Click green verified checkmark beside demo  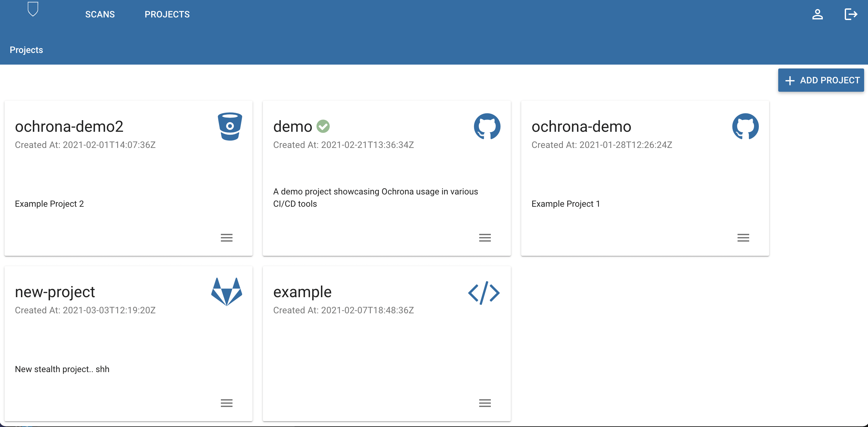[x=323, y=126]
